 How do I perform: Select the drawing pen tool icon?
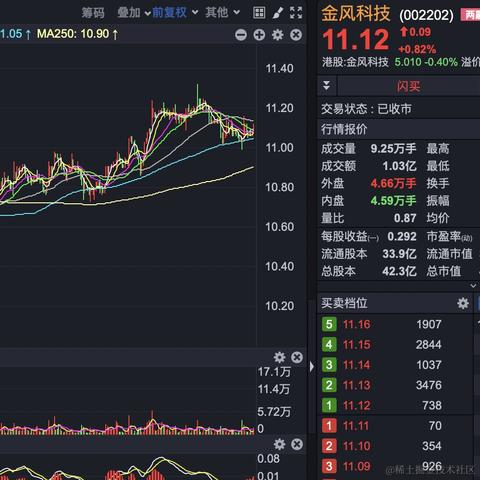point(278,13)
